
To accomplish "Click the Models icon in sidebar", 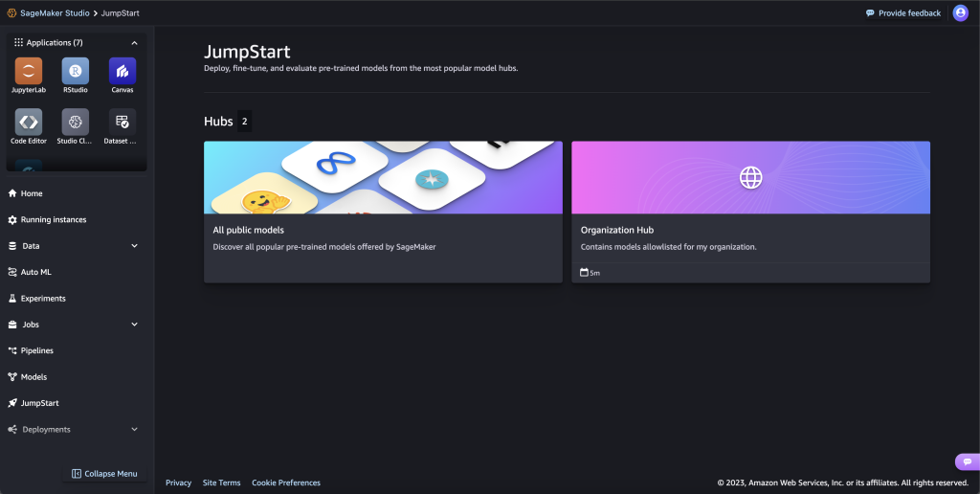I will pos(12,377).
